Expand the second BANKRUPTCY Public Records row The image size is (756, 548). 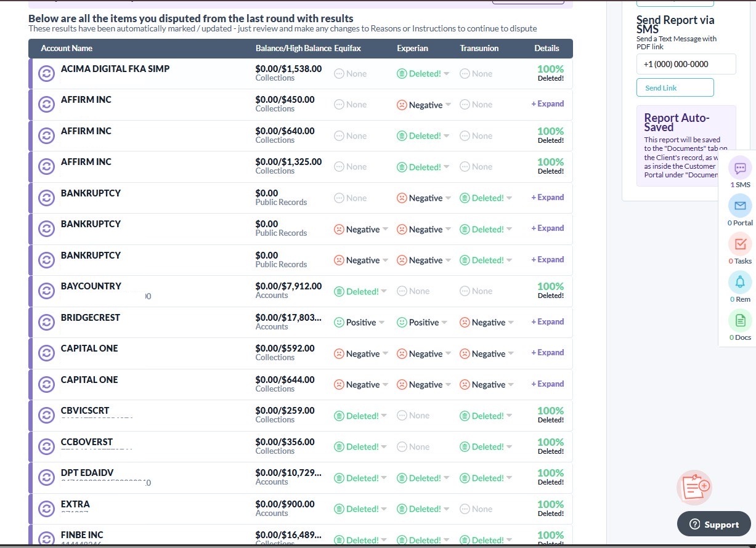point(547,228)
